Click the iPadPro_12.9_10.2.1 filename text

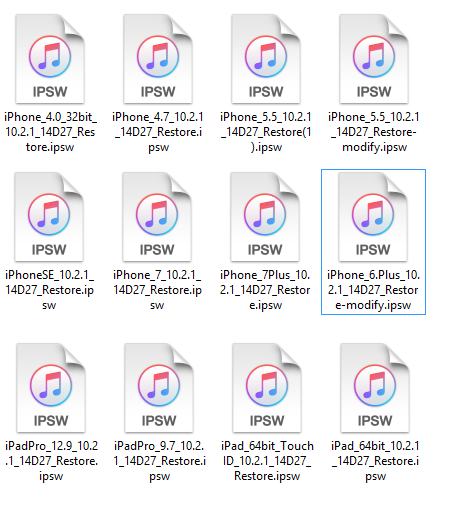(x=51, y=461)
